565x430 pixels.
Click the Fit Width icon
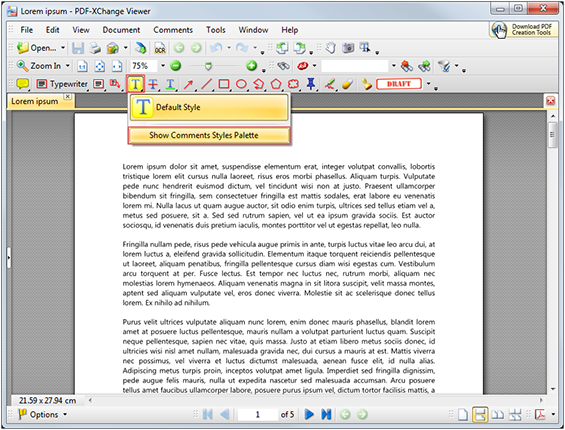click(x=117, y=66)
